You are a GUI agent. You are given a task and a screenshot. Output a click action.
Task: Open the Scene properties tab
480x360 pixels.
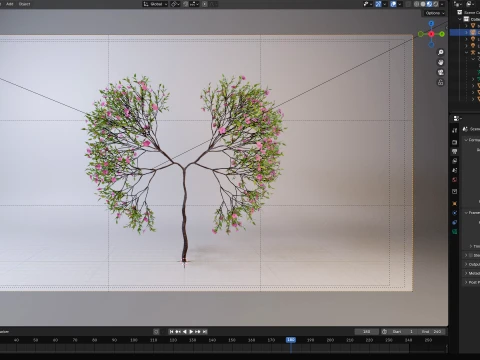455,170
